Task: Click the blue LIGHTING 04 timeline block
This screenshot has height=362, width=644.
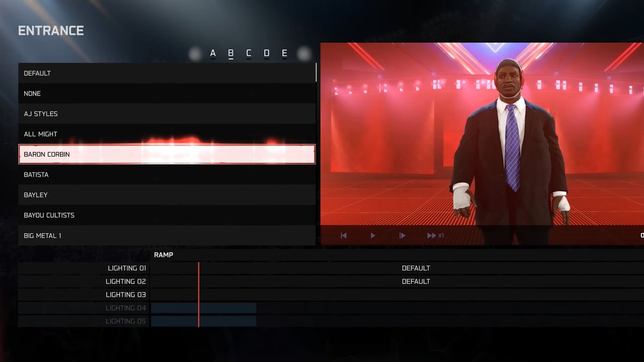Action: (x=203, y=308)
